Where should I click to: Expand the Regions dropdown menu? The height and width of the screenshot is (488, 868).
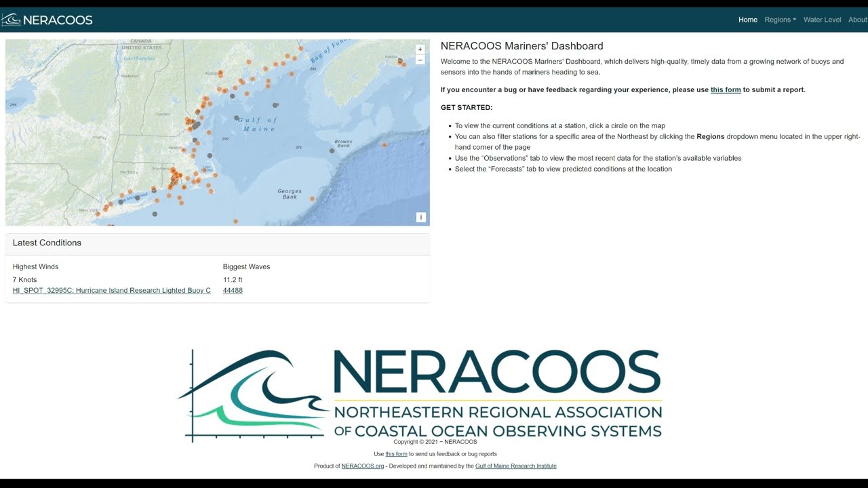(781, 20)
